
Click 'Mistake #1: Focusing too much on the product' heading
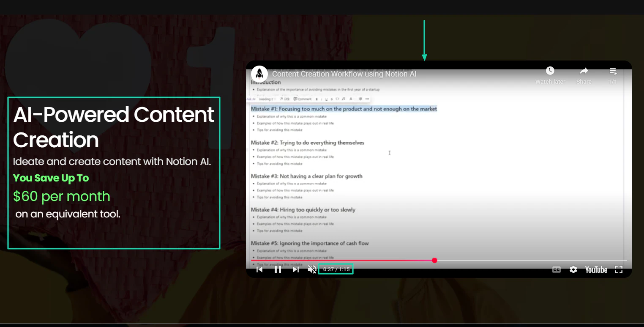[344, 109]
